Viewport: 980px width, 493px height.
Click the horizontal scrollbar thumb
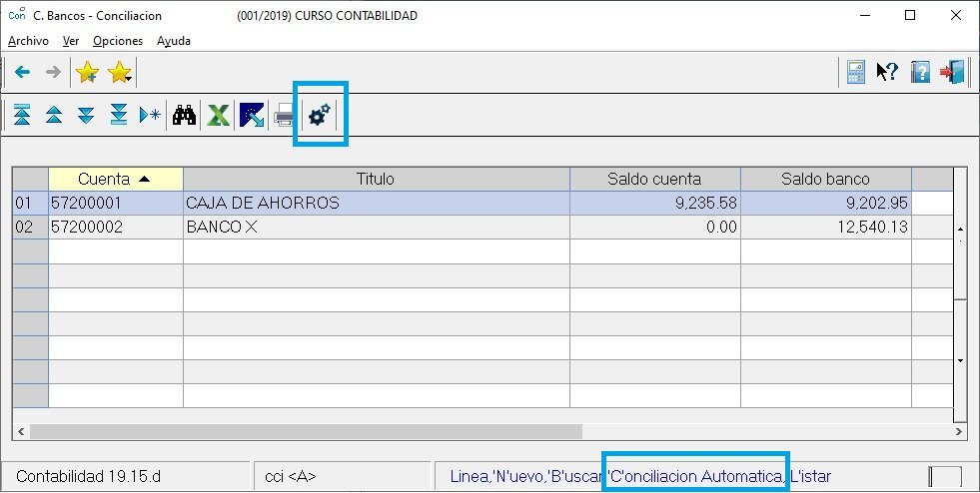coord(306,431)
